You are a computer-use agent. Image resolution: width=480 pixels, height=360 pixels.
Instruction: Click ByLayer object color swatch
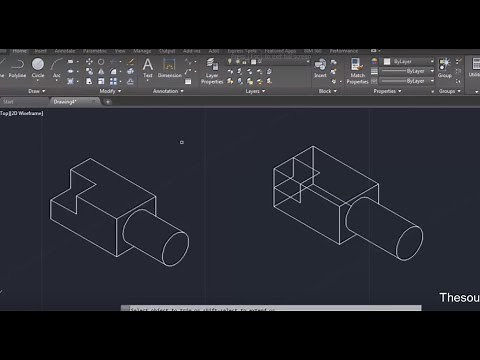pyautogui.click(x=387, y=61)
